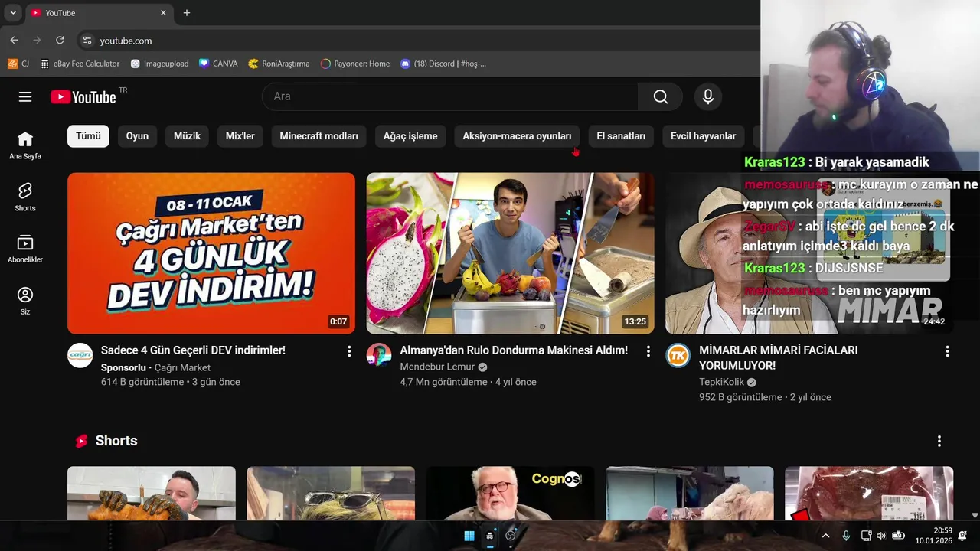Select the Tümü filter chip
980x551 pixels.
click(x=88, y=136)
